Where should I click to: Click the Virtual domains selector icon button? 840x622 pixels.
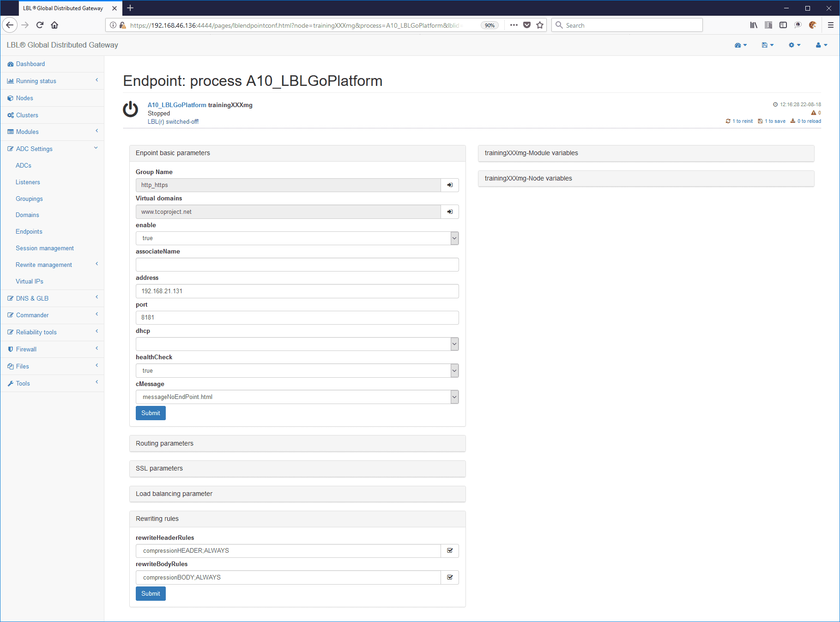[x=450, y=212]
